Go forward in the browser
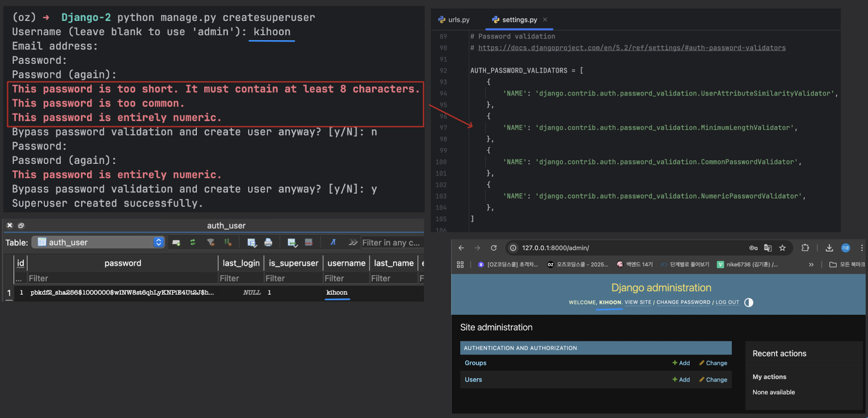This screenshot has width=868, height=418. [x=478, y=248]
